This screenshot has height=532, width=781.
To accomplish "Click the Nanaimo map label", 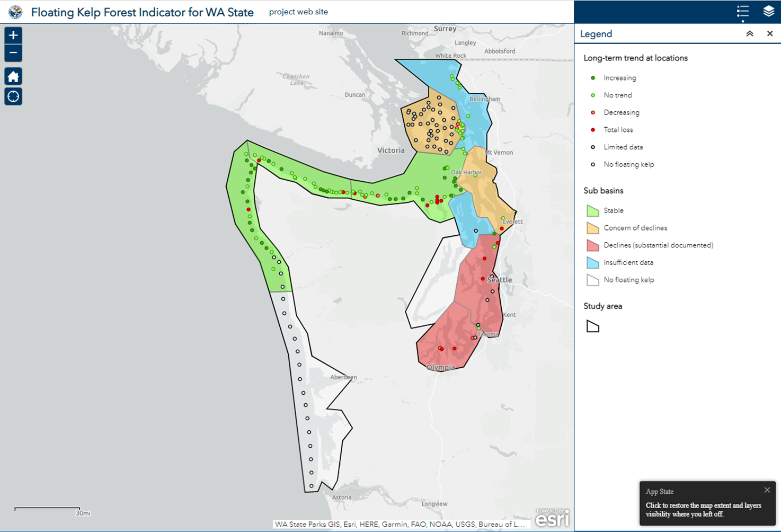I will point(331,33).
